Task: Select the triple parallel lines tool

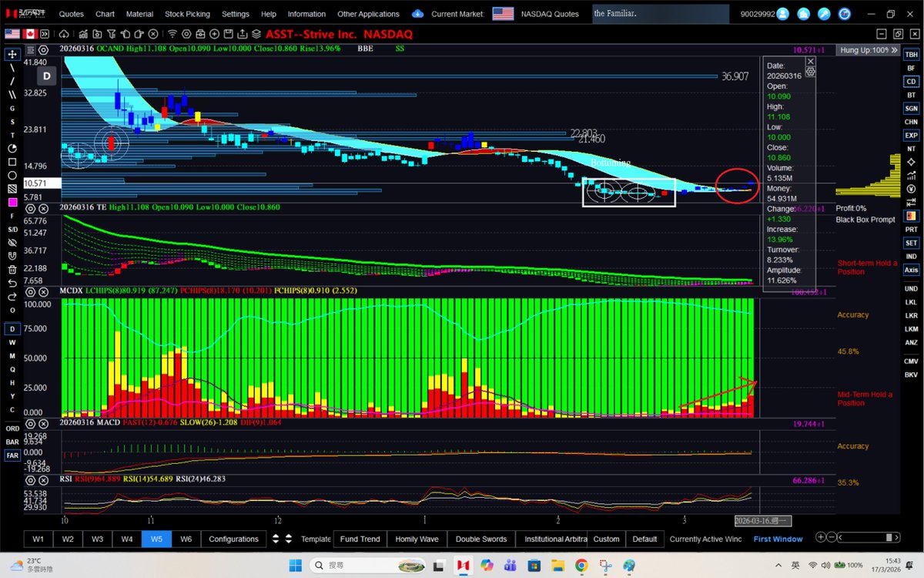Action: pyautogui.click(x=12, y=94)
